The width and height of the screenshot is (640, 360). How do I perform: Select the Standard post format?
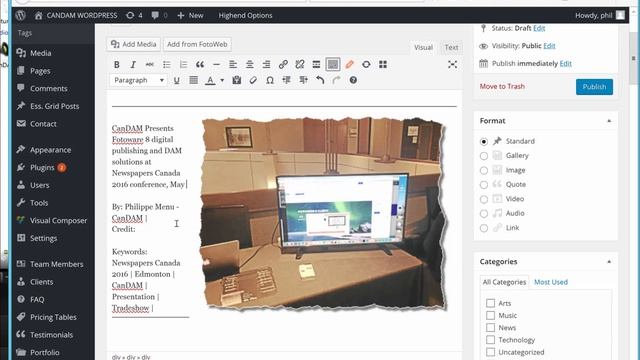[484, 142]
